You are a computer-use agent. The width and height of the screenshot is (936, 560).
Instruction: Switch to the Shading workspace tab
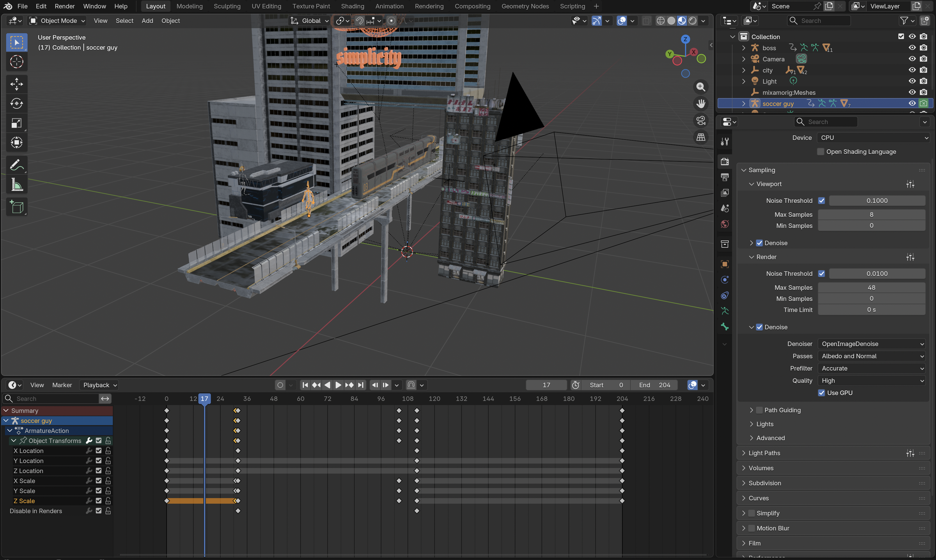(x=352, y=6)
